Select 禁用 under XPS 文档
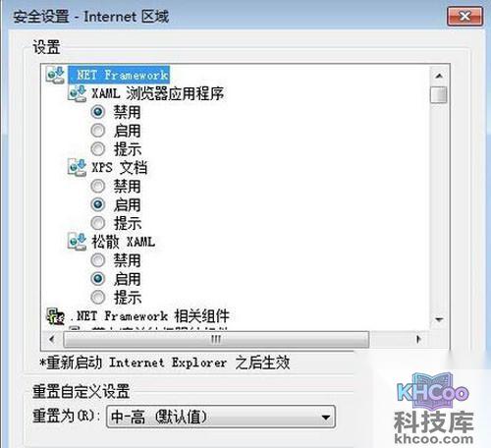Image resolution: width=491 pixels, height=448 pixels. [98, 186]
